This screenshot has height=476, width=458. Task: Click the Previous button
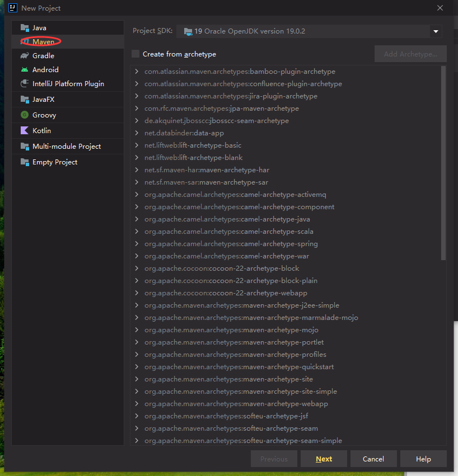click(x=274, y=459)
